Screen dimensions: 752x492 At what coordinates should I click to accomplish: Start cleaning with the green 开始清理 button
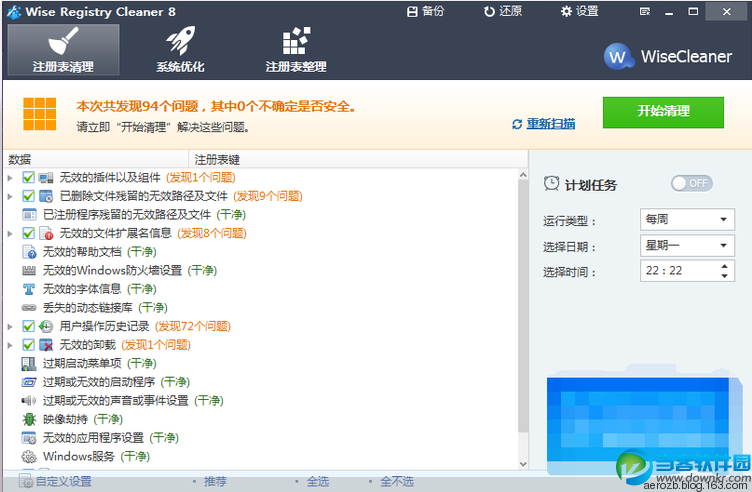(x=663, y=112)
